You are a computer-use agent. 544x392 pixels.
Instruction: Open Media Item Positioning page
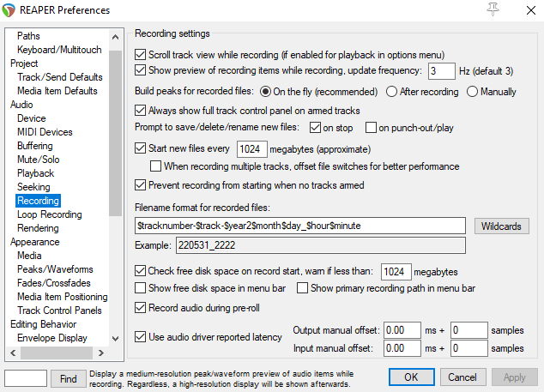coord(63,297)
